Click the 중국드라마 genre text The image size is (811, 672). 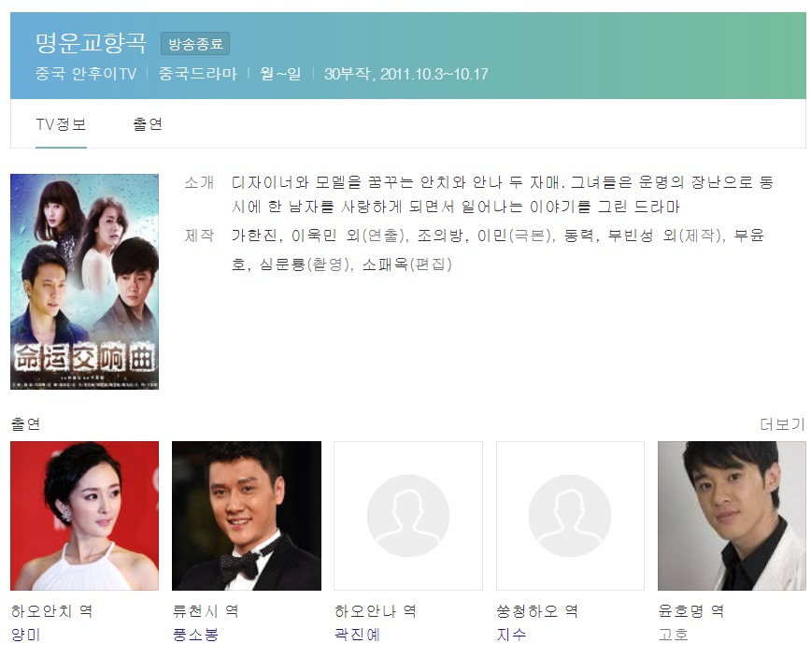click(x=197, y=74)
